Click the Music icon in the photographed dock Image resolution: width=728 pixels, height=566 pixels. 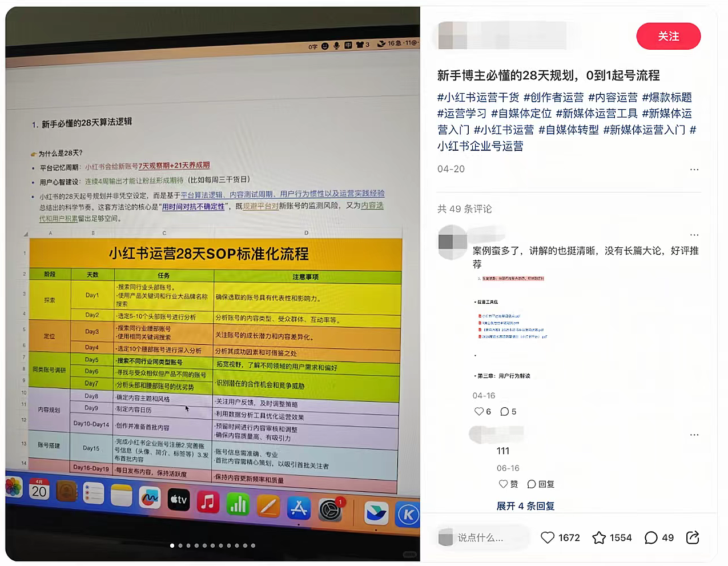coord(208,502)
